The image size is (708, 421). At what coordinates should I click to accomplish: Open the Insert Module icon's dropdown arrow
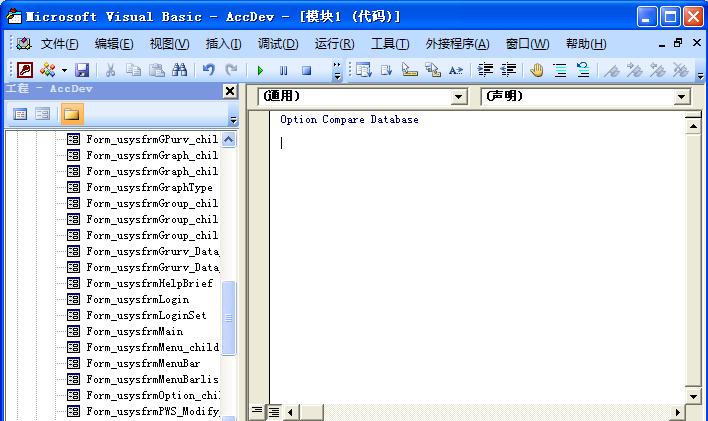point(64,70)
